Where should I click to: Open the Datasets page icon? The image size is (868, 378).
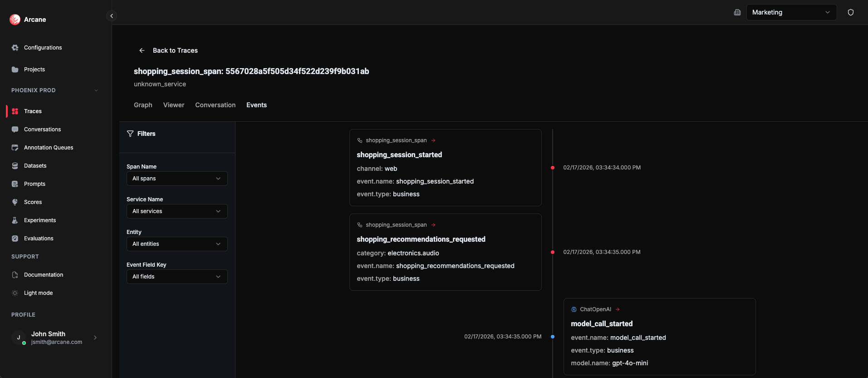click(x=15, y=166)
